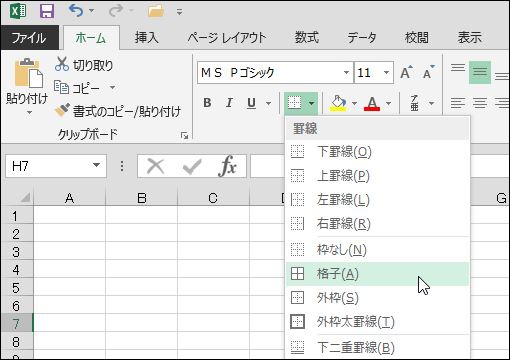Open the font size 11 dropdown
Image resolution: width=510 pixels, height=360 pixels.
[x=386, y=72]
